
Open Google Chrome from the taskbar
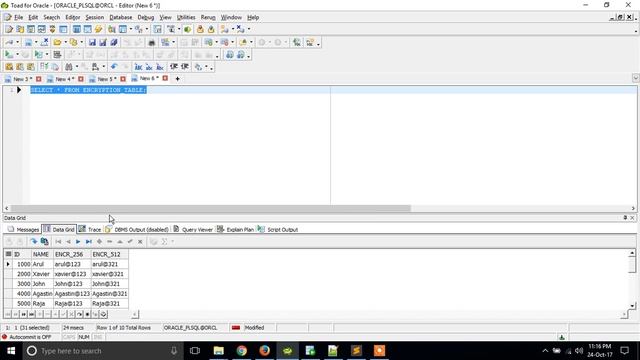click(242, 351)
